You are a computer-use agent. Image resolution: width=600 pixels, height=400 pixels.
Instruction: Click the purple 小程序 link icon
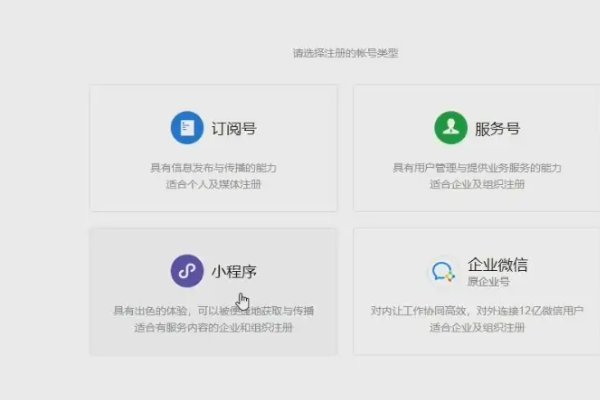[x=187, y=271]
